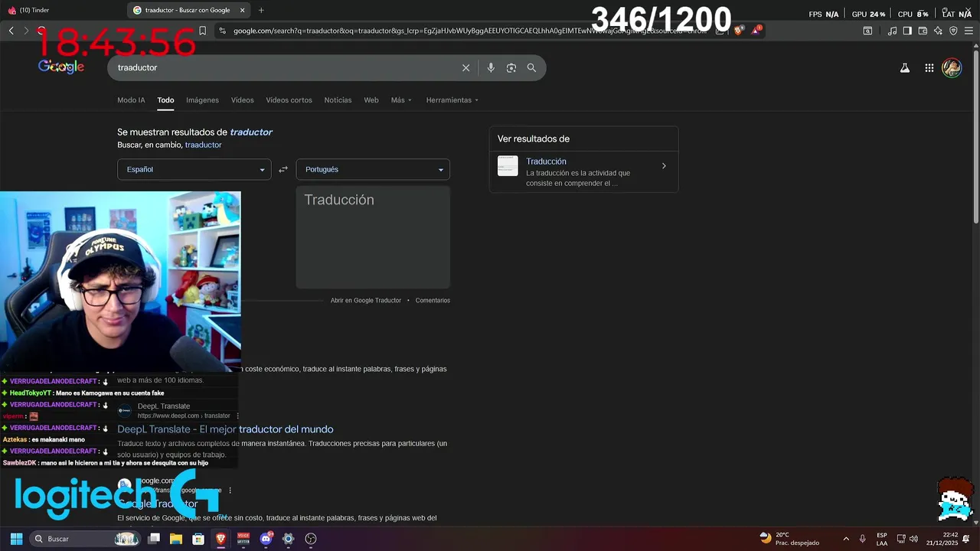Open File Explorer from the taskbar

click(175, 539)
